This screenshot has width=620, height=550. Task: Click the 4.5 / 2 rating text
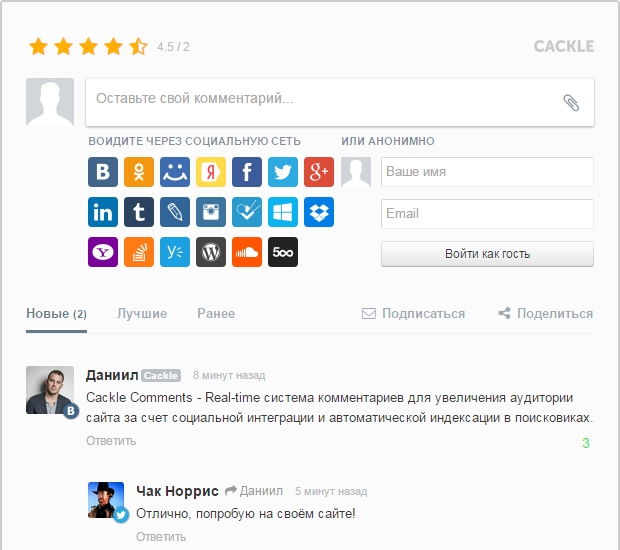pos(173,47)
